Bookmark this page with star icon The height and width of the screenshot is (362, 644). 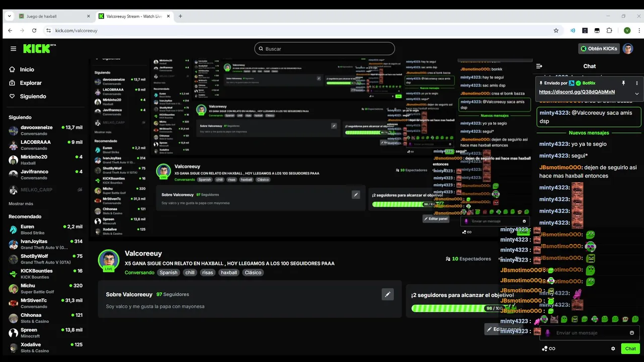[556, 31]
